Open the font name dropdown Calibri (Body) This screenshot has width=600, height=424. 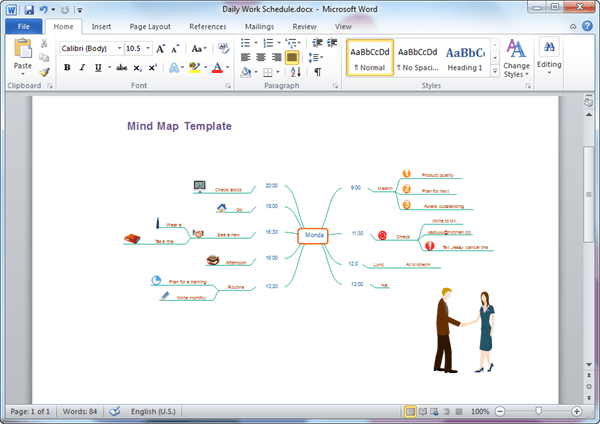click(119, 48)
